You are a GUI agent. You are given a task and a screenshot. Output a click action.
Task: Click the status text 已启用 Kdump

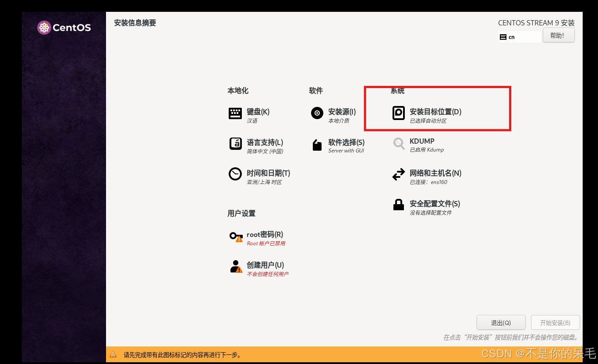click(x=427, y=150)
